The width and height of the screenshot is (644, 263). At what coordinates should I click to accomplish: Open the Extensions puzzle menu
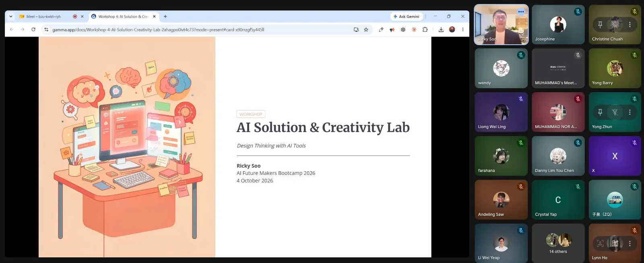click(x=425, y=29)
